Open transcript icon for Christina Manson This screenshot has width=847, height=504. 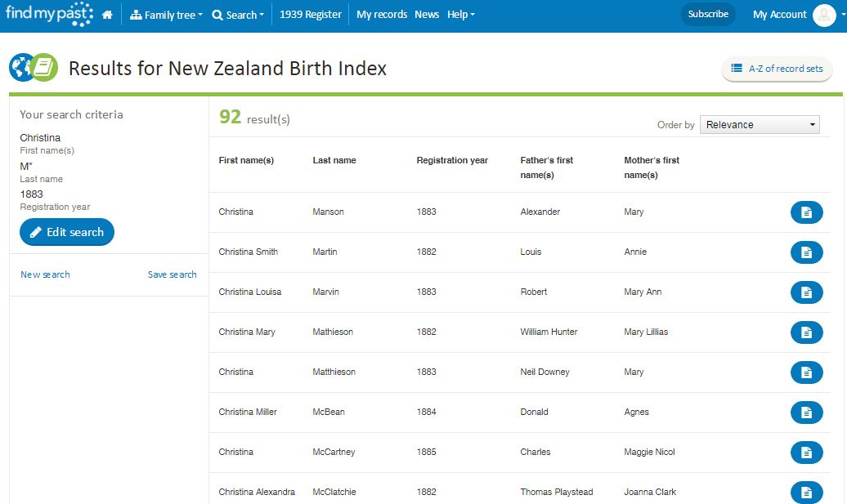point(806,212)
